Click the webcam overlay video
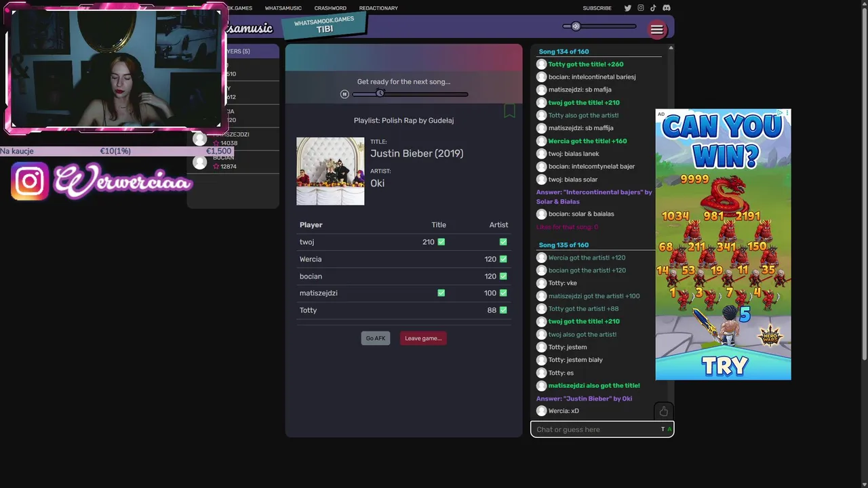The width and height of the screenshot is (868, 488). [116, 69]
